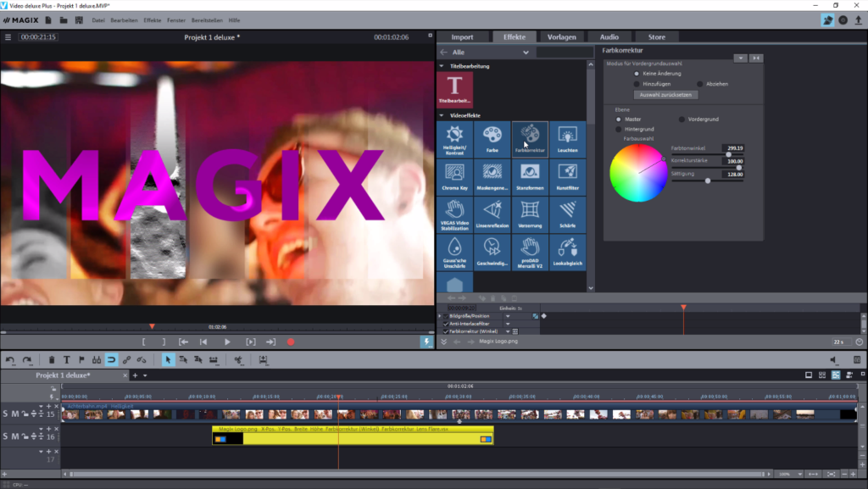Screen dimensions: 868x489
Task: Toggle Anti-Interlacefilter checkbox
Action: pyautogui.click(x=446, y=324)
